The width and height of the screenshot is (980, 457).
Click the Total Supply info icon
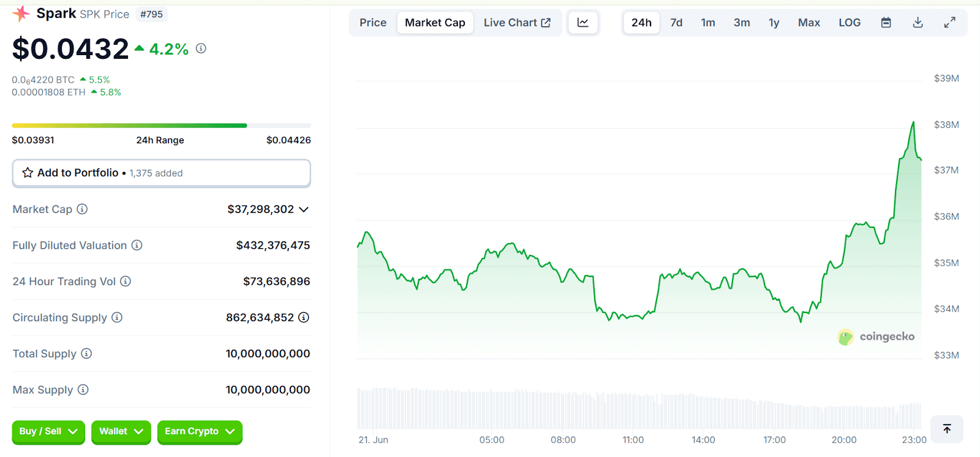(x=86, y=353)
